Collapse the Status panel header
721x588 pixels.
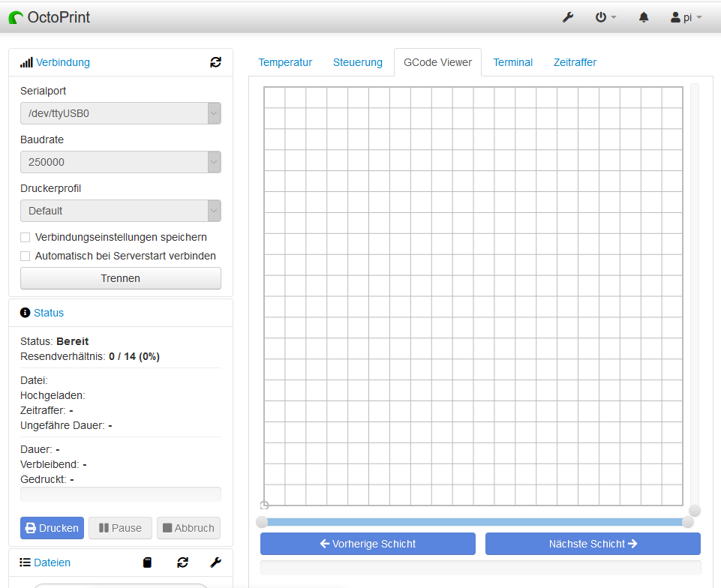tap(49, 313)
